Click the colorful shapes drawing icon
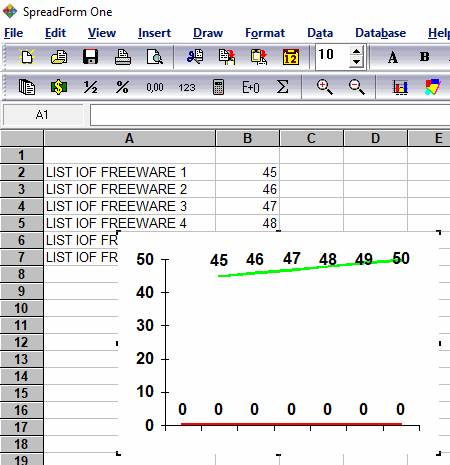Screen dimensions: 450x465 point(433,87)
